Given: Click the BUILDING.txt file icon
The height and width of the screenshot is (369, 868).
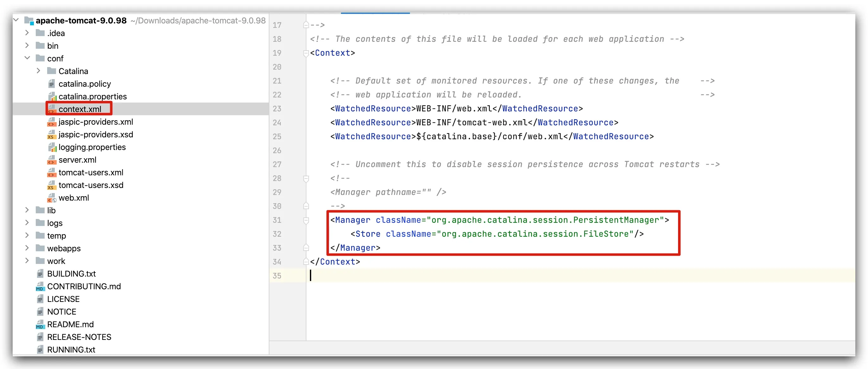Looking at the screenshot, I should click(40, 273).
